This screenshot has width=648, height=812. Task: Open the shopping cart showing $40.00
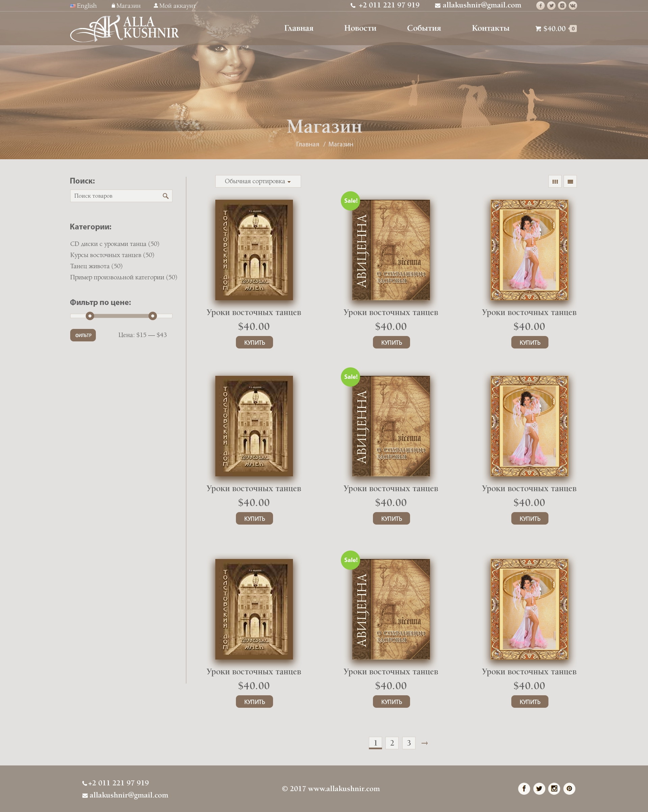(555, 29)
